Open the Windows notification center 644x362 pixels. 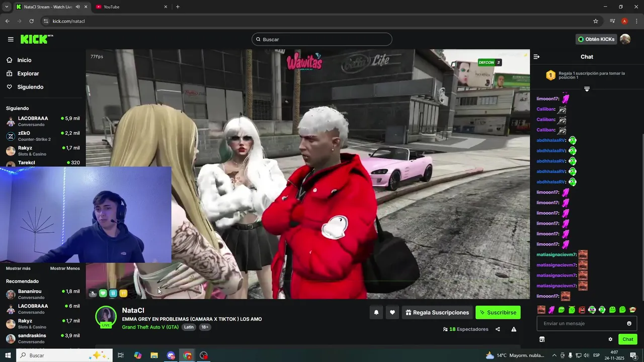[x=634, y=355]
